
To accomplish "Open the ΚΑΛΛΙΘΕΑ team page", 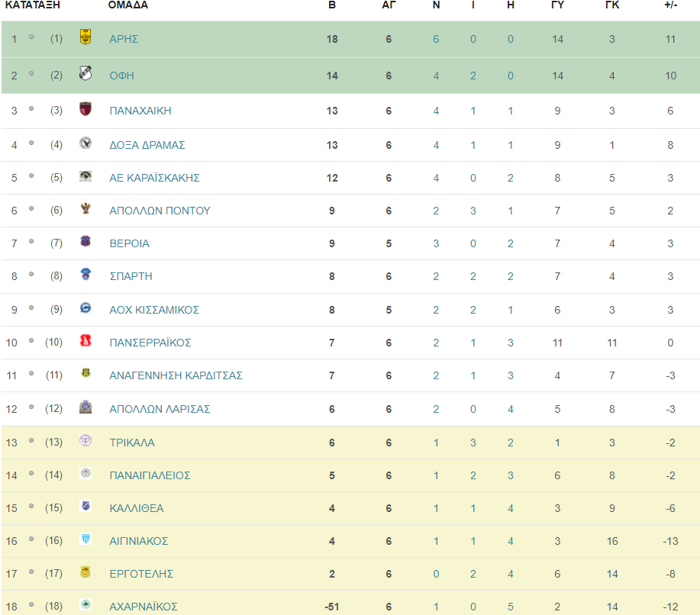I will point(137,508).
